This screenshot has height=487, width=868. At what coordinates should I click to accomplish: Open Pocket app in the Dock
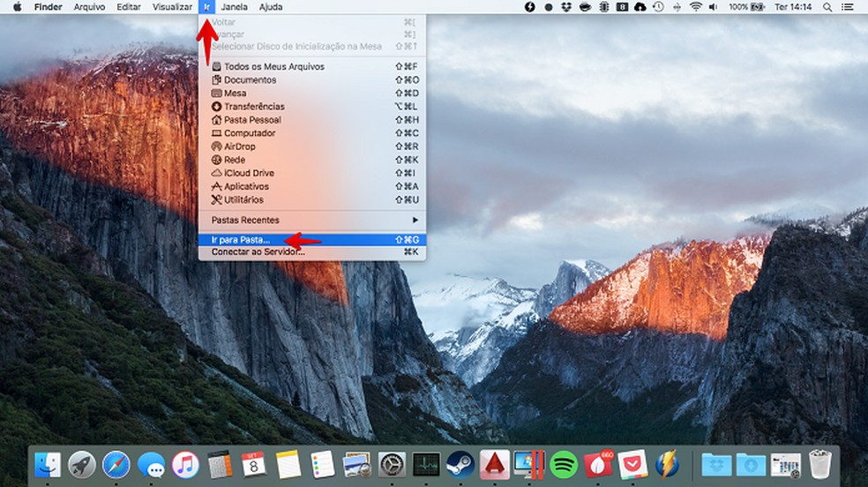pos(632,464)
